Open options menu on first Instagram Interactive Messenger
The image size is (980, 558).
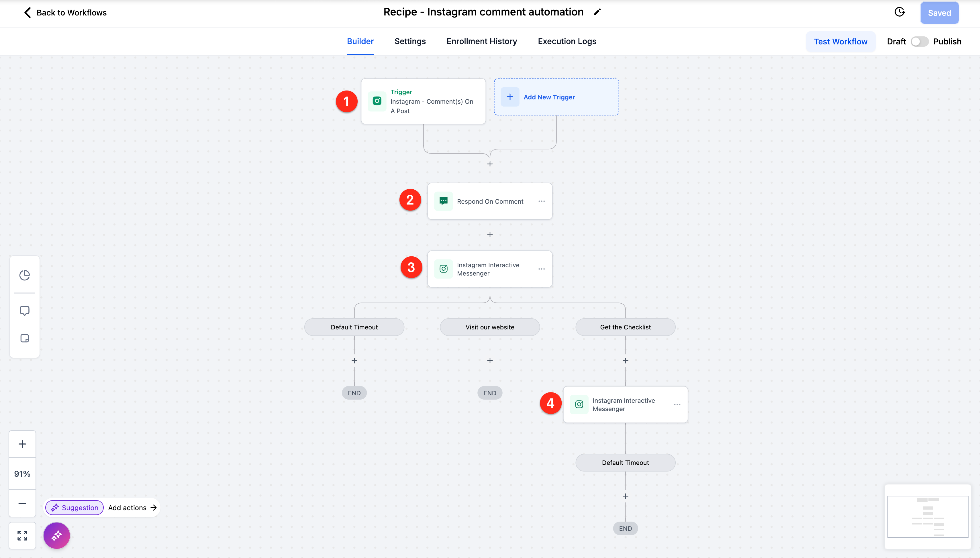click(542, 269)
